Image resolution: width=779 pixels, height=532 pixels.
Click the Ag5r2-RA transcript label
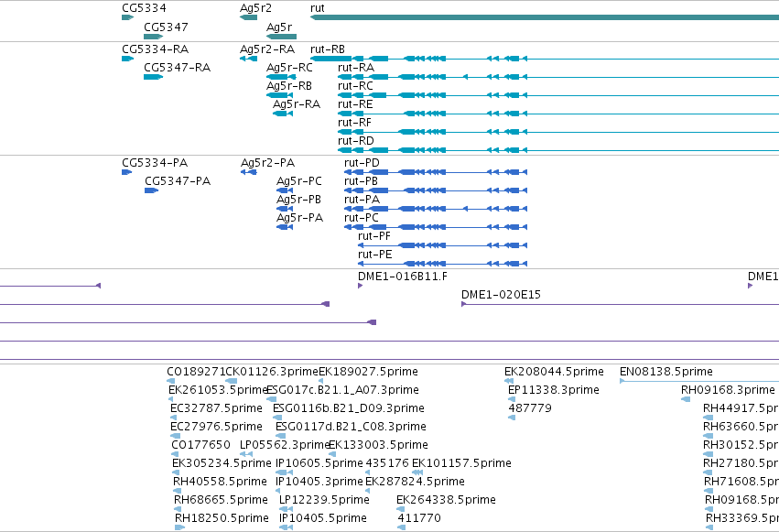click(267, 49)
